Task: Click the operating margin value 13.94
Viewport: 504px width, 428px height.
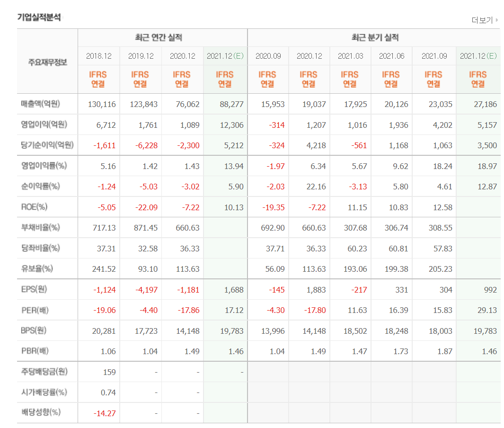Action: pos(234,166)
